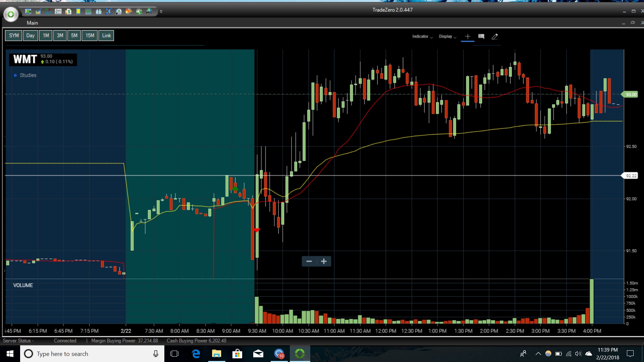Click the green '10' top list icon

[x=88, y=12]
